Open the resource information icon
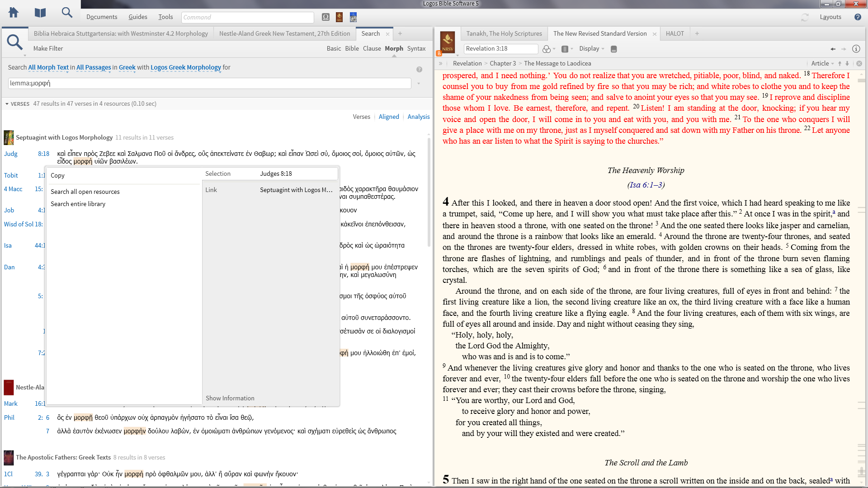Viewport: 868px width, 488px height. click(x=856, y=49)
